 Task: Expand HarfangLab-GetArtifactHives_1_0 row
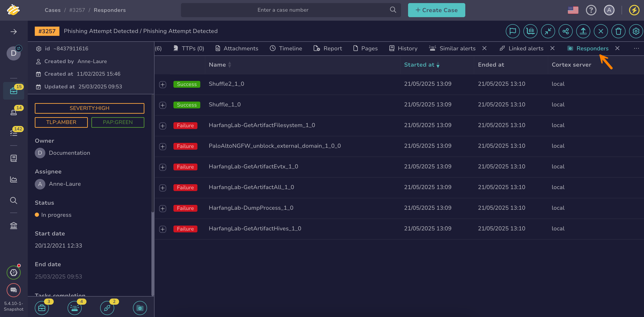[x=162, y=229]
